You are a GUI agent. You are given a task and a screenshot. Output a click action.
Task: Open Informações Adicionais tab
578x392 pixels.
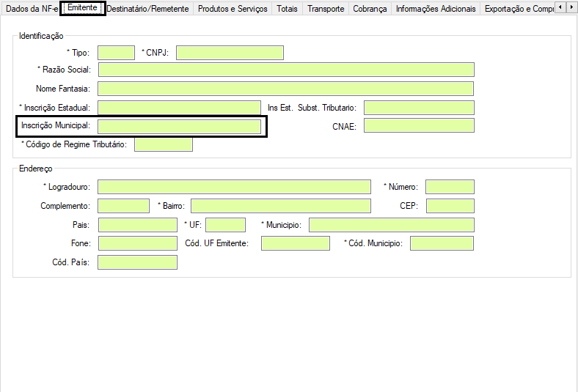[436, 9]
